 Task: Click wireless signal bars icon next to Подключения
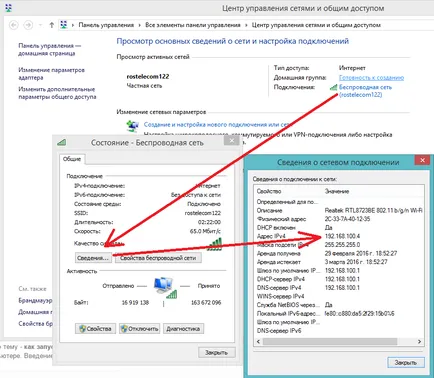333,87
